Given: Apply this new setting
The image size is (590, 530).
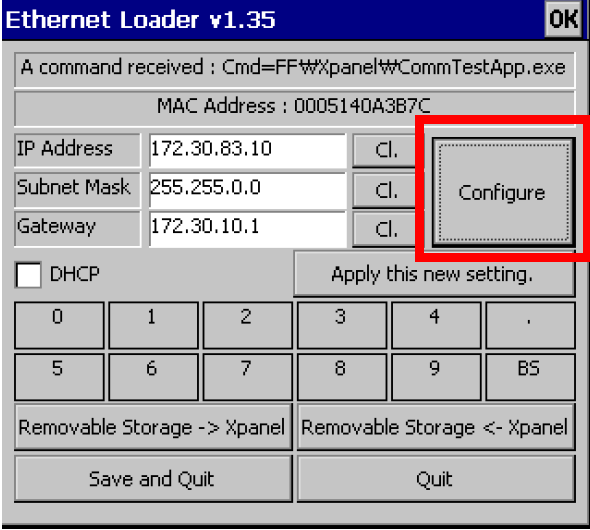Looking at the screenshot, I should pos(434,274).
